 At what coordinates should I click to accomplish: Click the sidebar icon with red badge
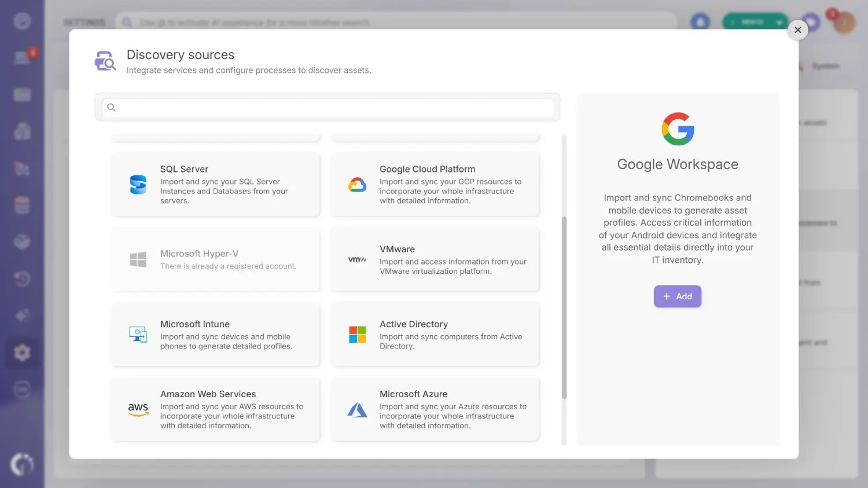[x=24, y=57]
